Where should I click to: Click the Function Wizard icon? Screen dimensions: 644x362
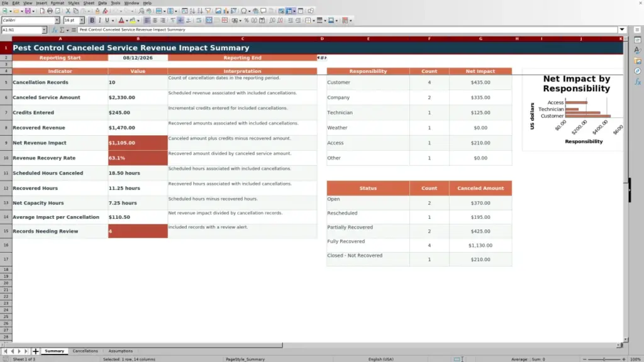pyautogui.click(x=54, y=30)
